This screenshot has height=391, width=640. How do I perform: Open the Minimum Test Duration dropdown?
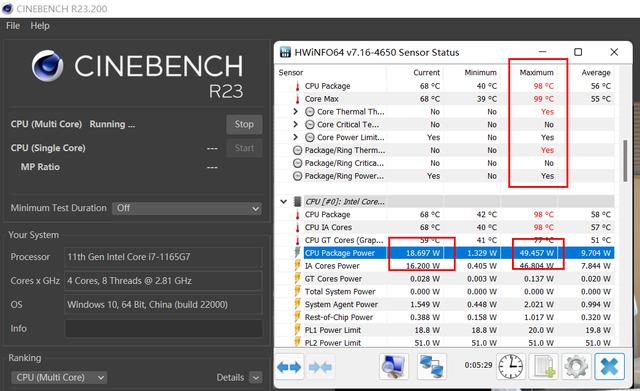click(x=187, y=208)
